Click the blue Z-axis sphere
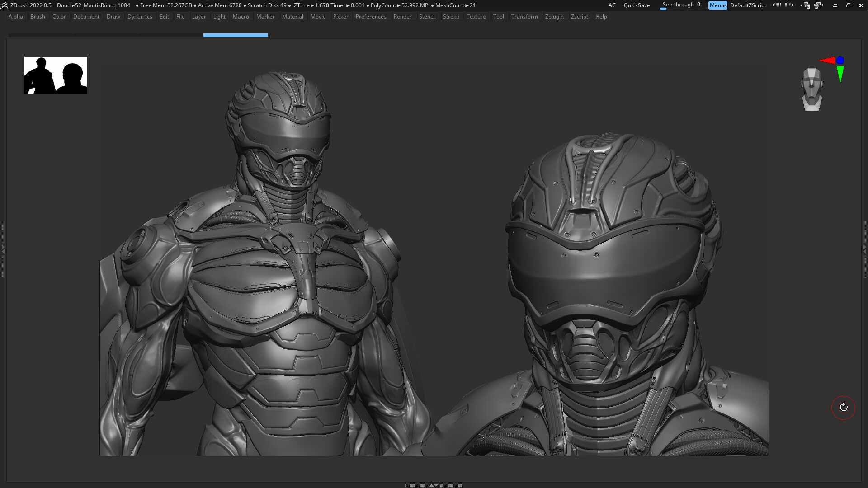 [840, 60]
